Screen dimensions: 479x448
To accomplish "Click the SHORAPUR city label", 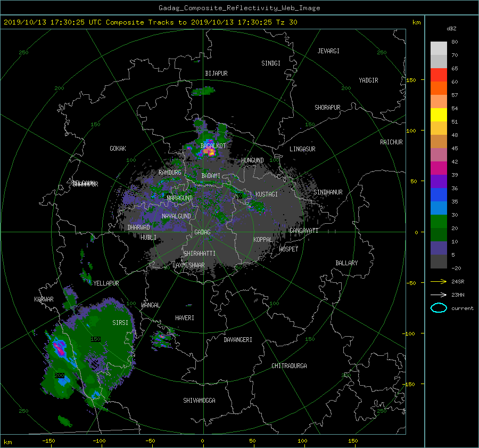I will [x=327, y=108].
